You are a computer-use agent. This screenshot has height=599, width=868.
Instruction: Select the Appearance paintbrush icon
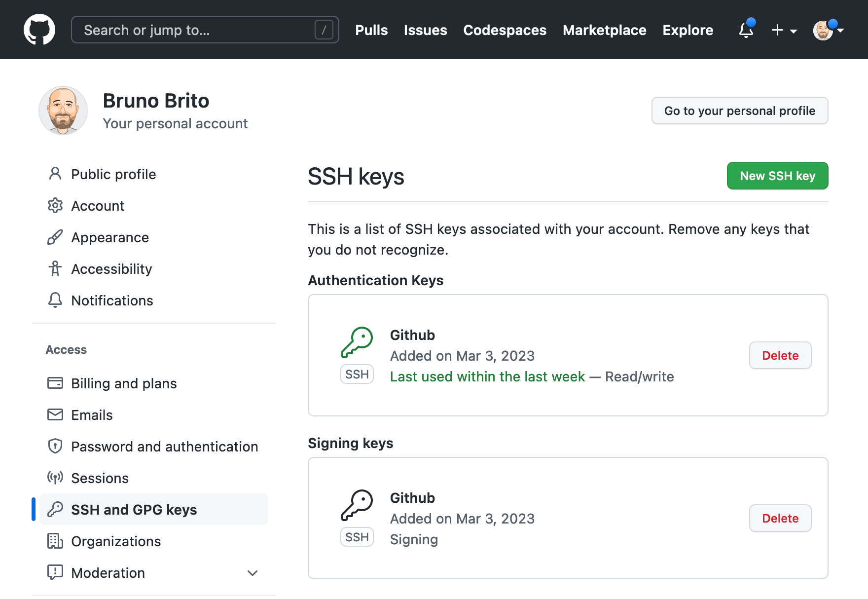point(55,237)
